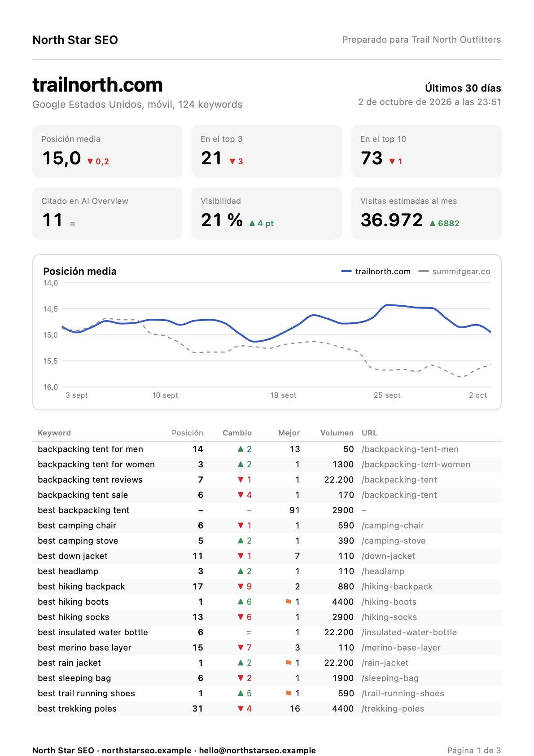
Task: Click the Cambio column header
Action: point(237,433)
